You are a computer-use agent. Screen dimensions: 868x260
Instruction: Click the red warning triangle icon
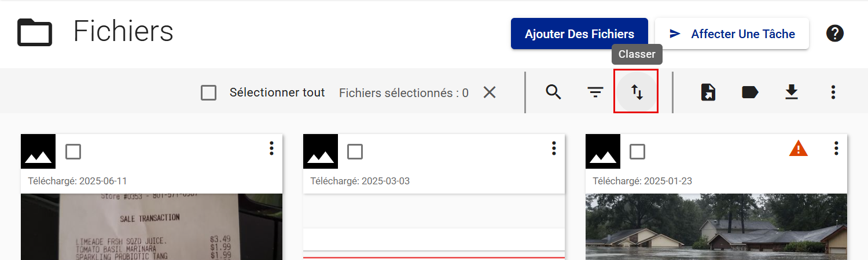[x=799, y=149]
